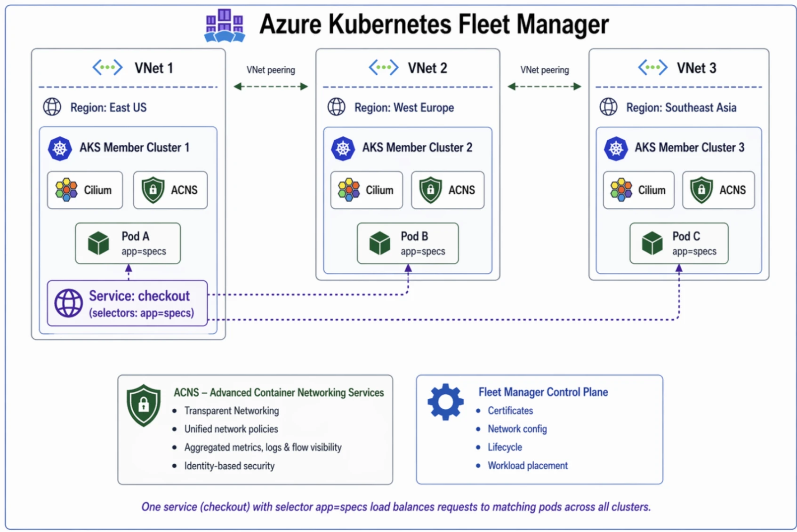Click the VNet peering label between VNet 1 and 2

pos(271,70)
